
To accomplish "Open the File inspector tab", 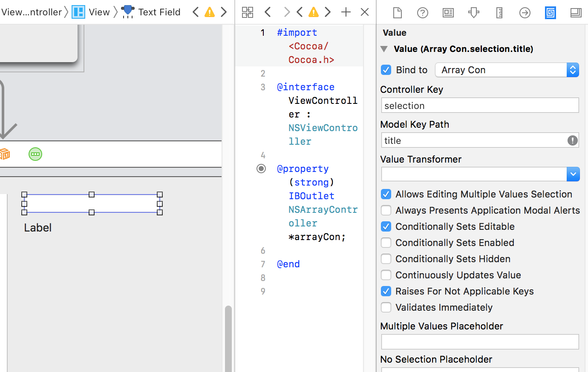I will [397, 13].
